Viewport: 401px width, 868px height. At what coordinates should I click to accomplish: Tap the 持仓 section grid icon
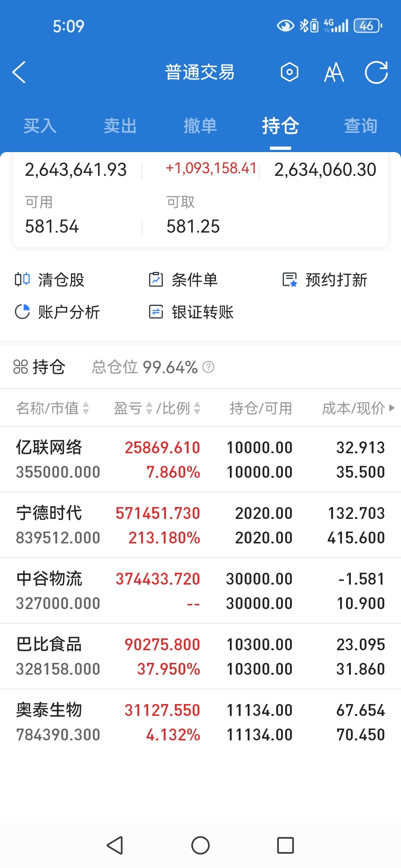(x=20, y=367)
